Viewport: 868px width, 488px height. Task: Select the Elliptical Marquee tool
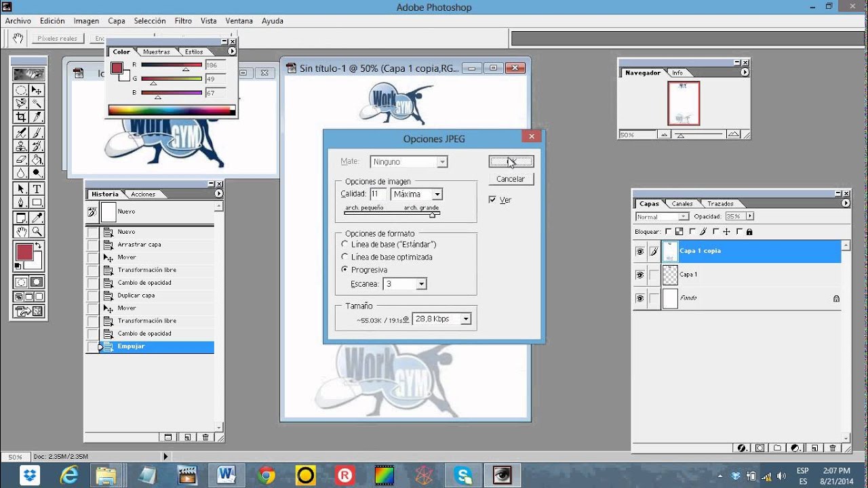coord(21,90)
